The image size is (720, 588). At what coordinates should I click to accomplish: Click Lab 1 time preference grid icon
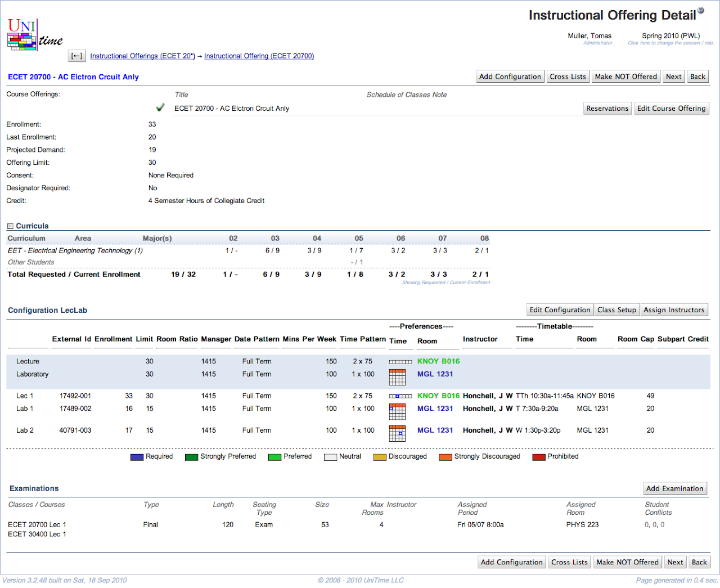tap(397, 412)
